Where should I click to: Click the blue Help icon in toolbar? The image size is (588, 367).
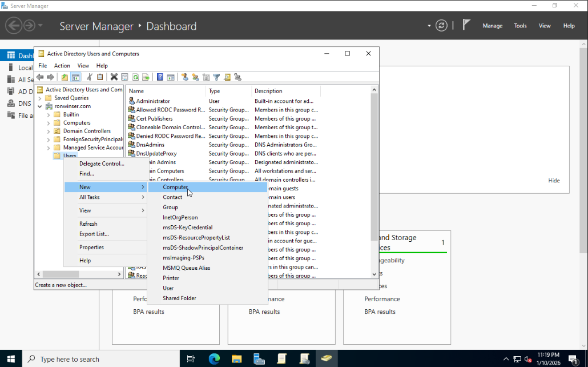160,77
